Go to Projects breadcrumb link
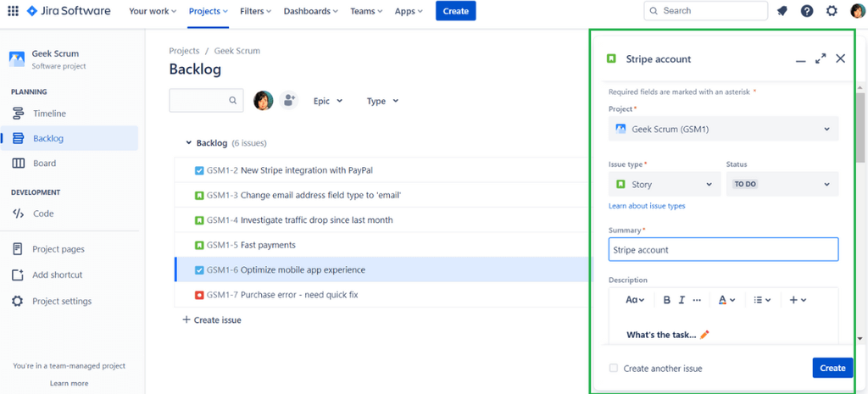The height and width of the screenshot is (394, 868). click(x=184, y=51)
